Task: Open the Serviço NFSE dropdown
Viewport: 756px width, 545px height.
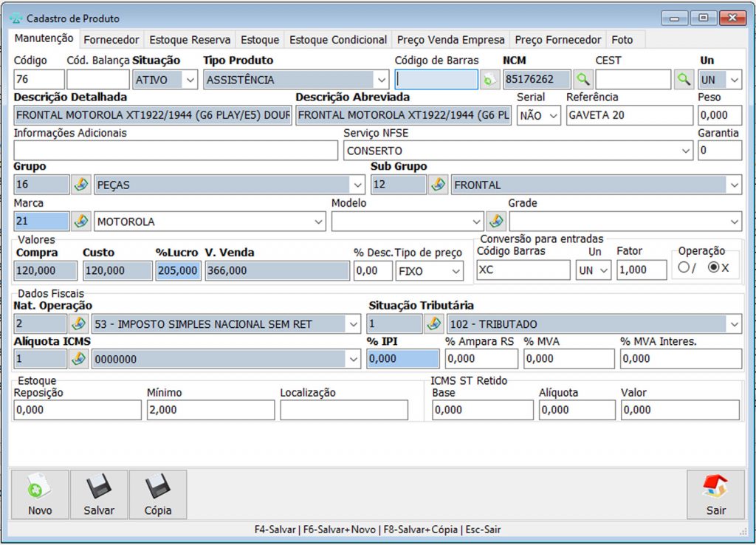Action: point(687,151)
